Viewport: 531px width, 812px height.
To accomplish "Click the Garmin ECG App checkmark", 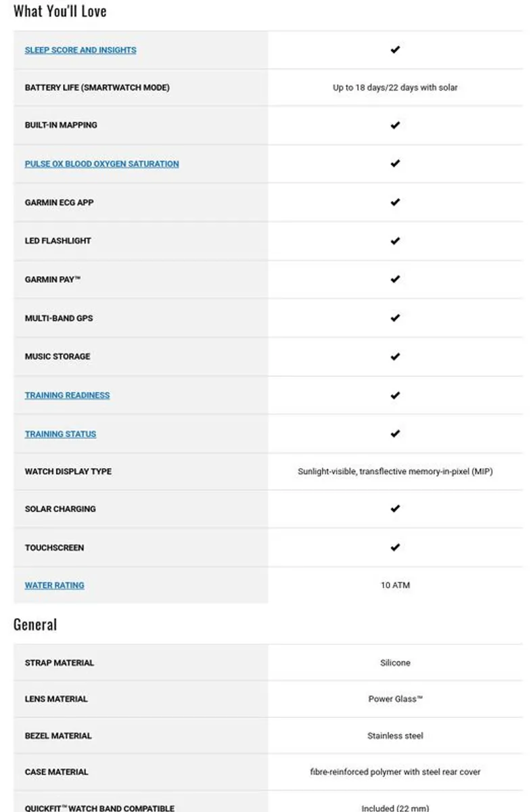I will 395,202.
